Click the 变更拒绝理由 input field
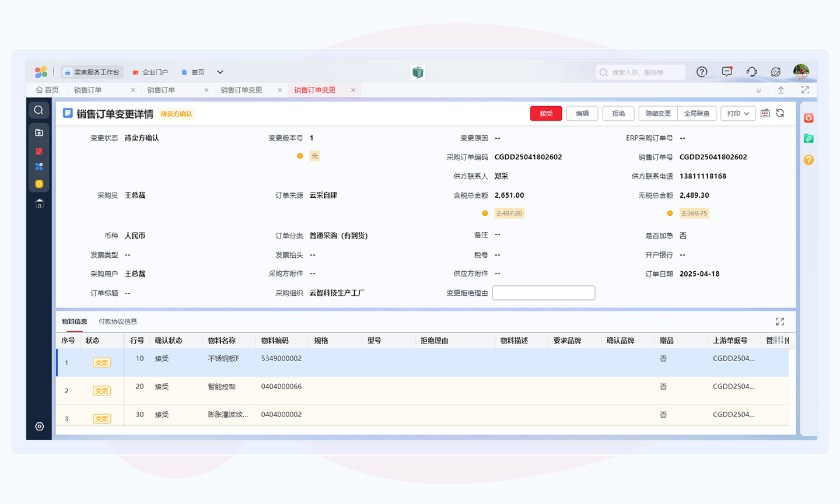This screenshot has height=504, width=840. point(543,293)
